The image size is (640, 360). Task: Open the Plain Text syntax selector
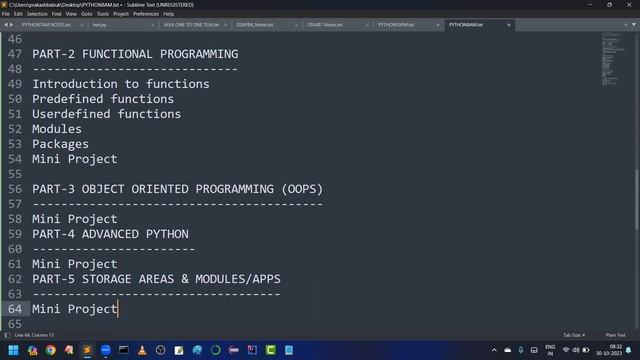pyautogui.click(x=616, y=335)
